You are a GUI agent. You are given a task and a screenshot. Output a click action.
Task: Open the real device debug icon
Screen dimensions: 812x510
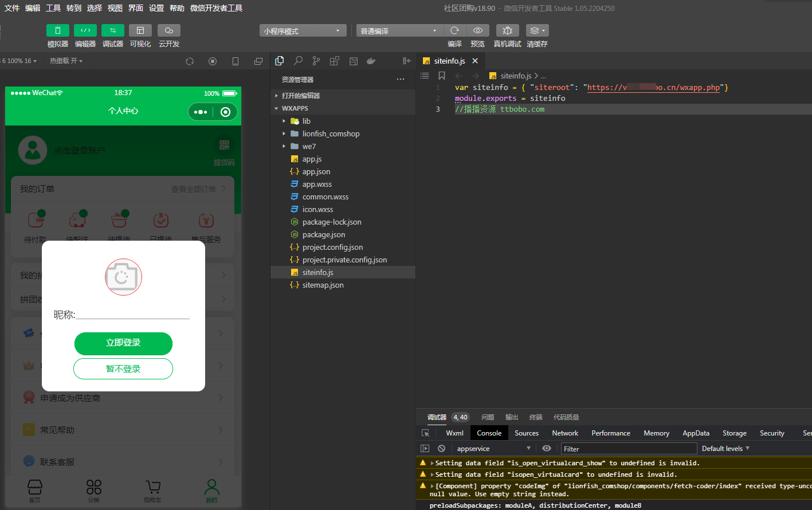[507, 30]
